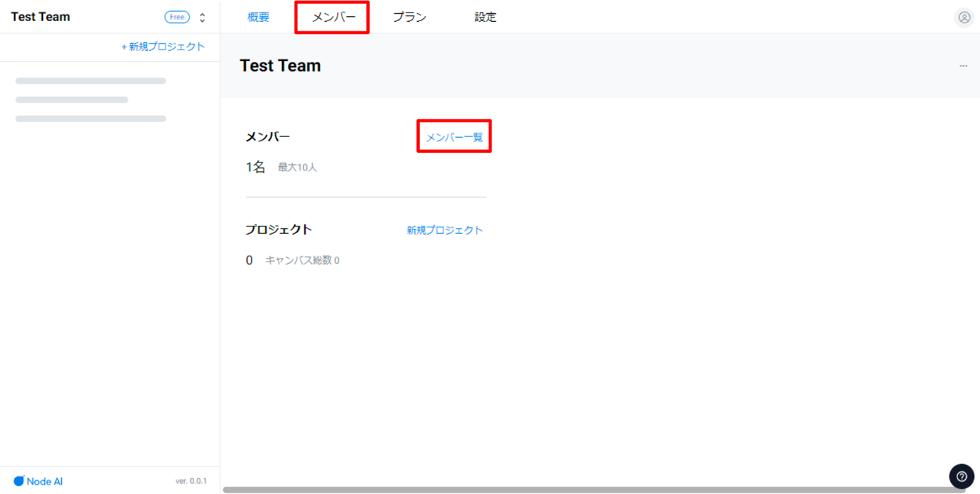Open the user account avatar icon
Screen dimensions: 980x494
coord(964,17)
